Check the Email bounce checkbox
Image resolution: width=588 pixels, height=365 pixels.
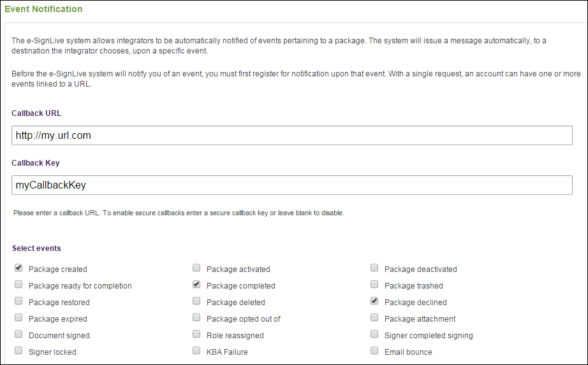pyautogui.click(x=374, y=351)
